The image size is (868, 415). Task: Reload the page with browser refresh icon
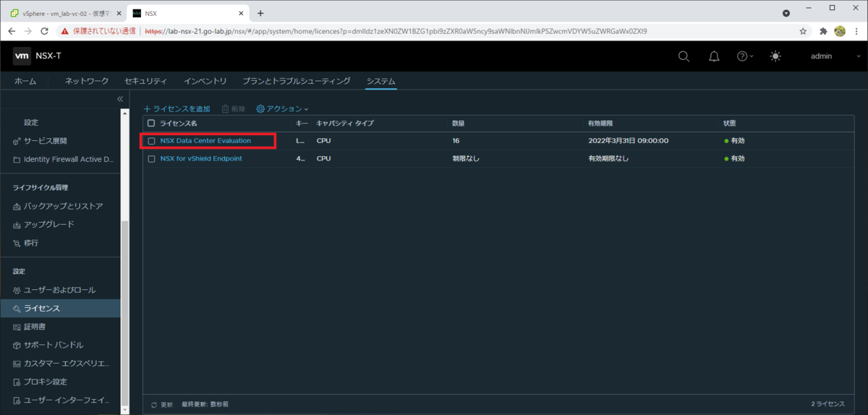(45, 31)
